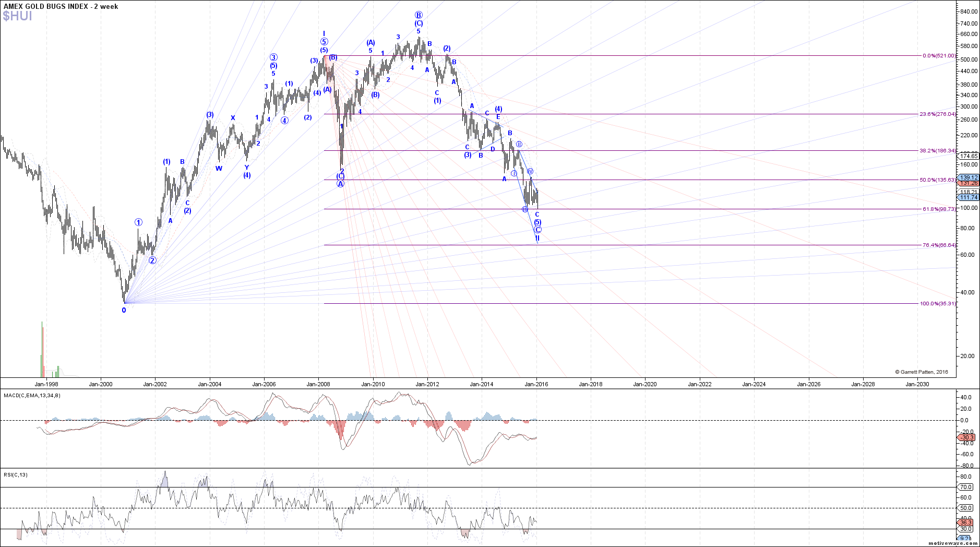Click the red 36.3 RSI value tag
980x547 pixels.
(x=966, y=522)
